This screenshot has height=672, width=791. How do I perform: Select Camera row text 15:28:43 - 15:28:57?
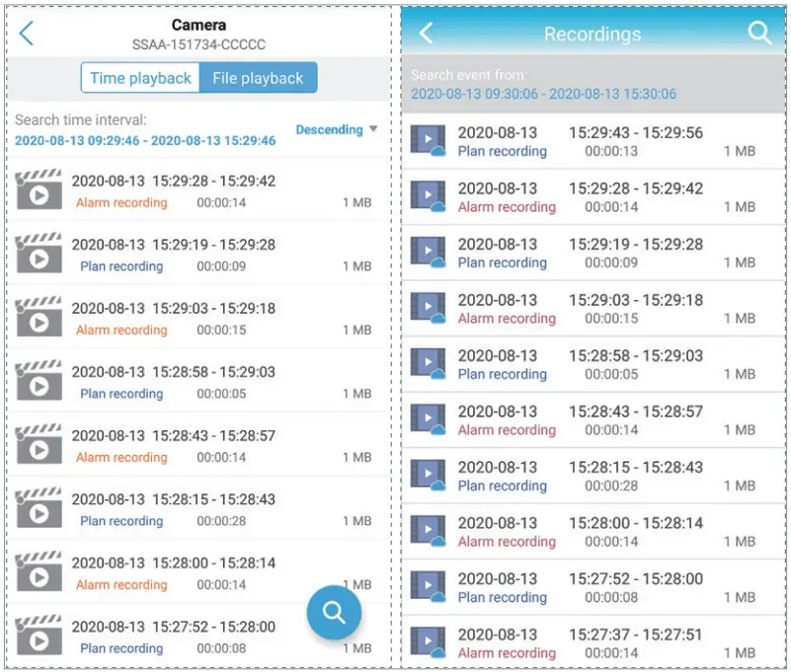coord(214,435)
